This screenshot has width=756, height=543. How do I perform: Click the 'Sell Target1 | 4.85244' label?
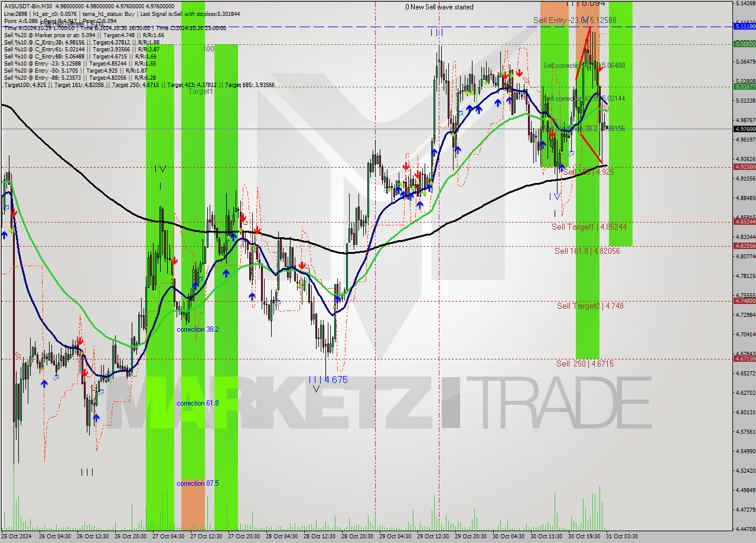pos(589,227)
